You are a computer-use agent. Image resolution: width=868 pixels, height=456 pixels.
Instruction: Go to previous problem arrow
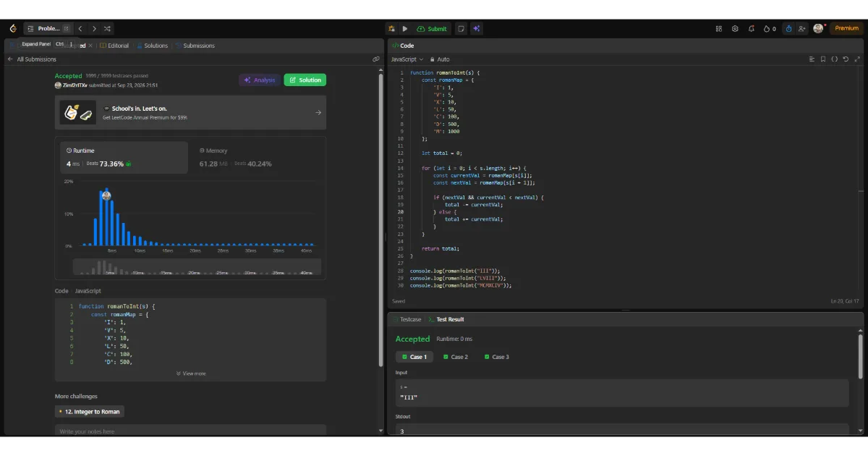point(80,28)
